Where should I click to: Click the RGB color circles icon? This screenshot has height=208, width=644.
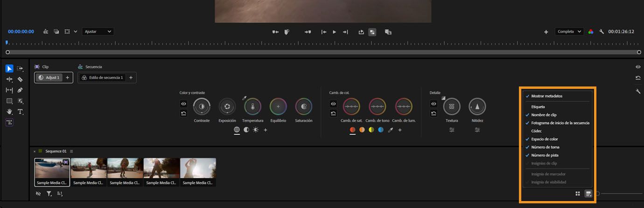[x=591, y=32]
